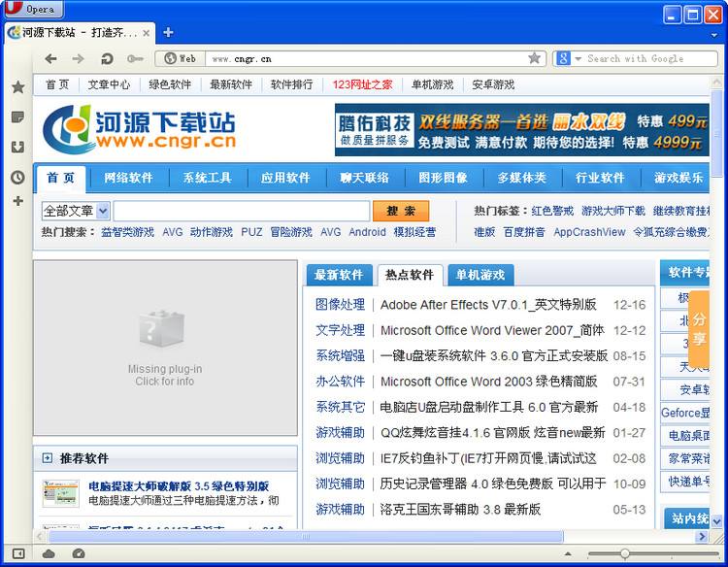
Task: Close the 河源下载站 tab
Action: tap(146, 33)
